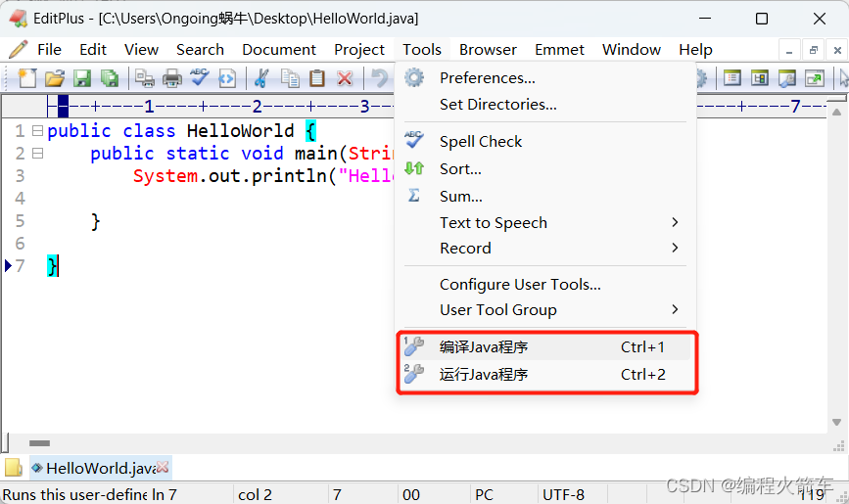Click the Undo arrow toolbar icon
This screenshot has width=849, height=504.
[380, 78]
